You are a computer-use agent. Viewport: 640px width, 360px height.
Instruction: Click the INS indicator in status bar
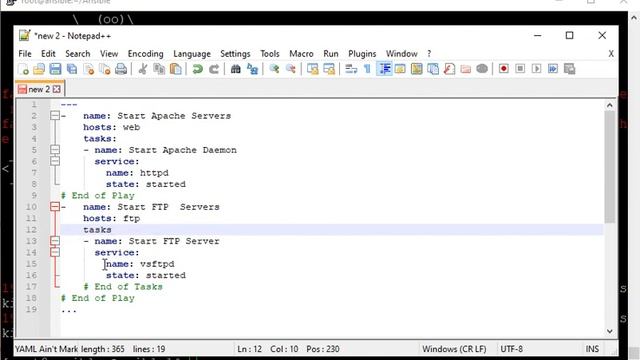pyautogui.click(x=592, y=349)
